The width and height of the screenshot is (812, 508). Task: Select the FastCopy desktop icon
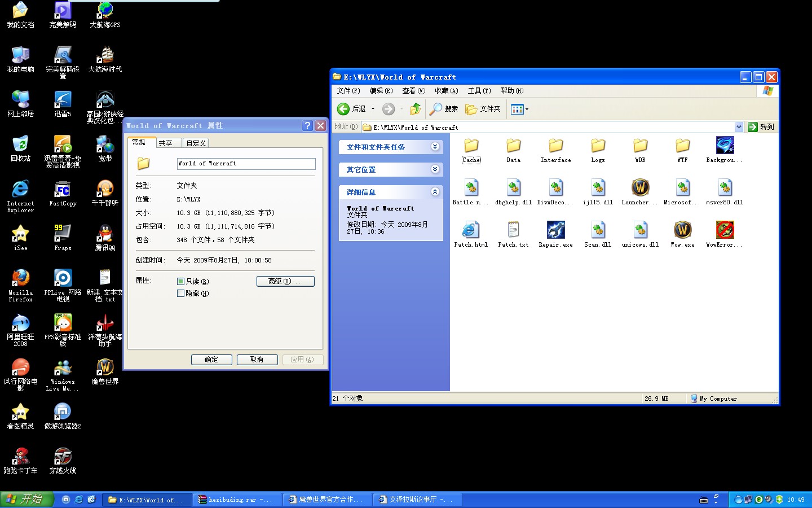(x=63, y=193)
